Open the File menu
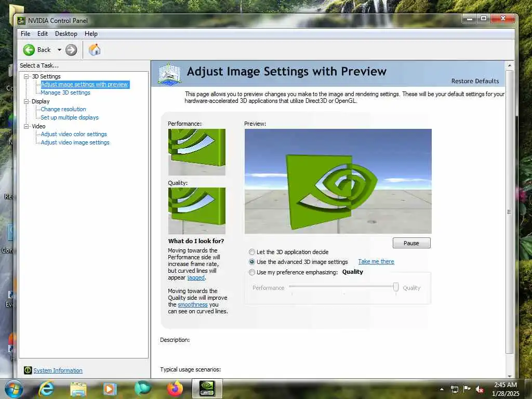This screenshot has width=532, height=399. click(x=25, y=34)
